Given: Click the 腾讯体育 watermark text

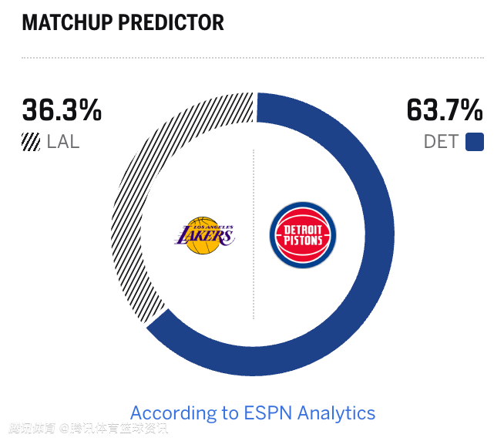Looking at the screenshot, I should tap(32, 429).
